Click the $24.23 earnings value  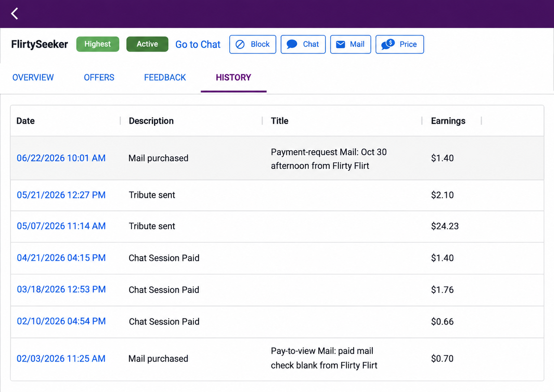445,226
